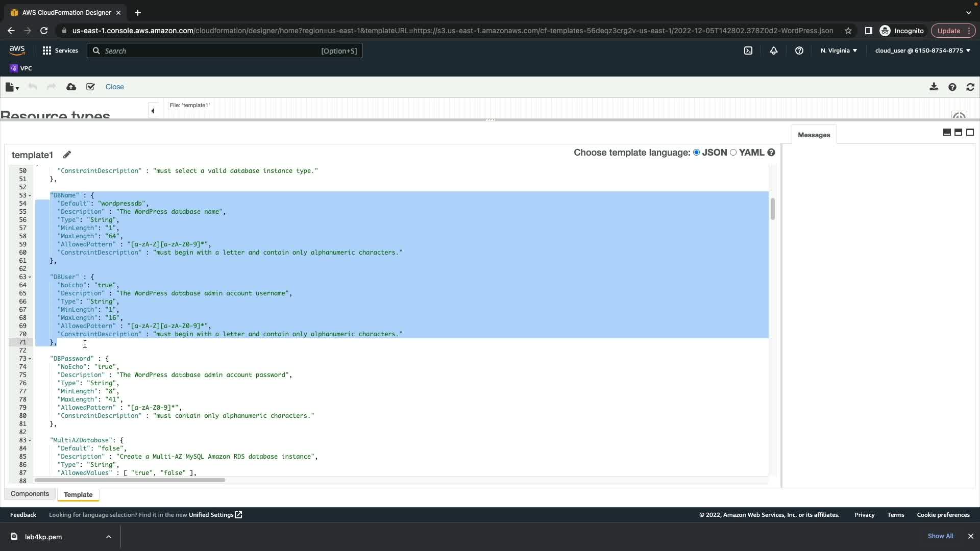Image resolution: width=980 pixels, height=551 pixels.
Task: Select the JSON template language radio
Action: click(696, 153)
